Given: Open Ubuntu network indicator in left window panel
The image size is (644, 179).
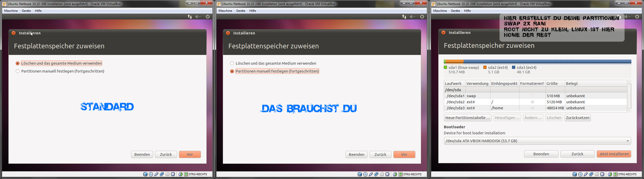Looking at the screenshot, I should point(190,17).
